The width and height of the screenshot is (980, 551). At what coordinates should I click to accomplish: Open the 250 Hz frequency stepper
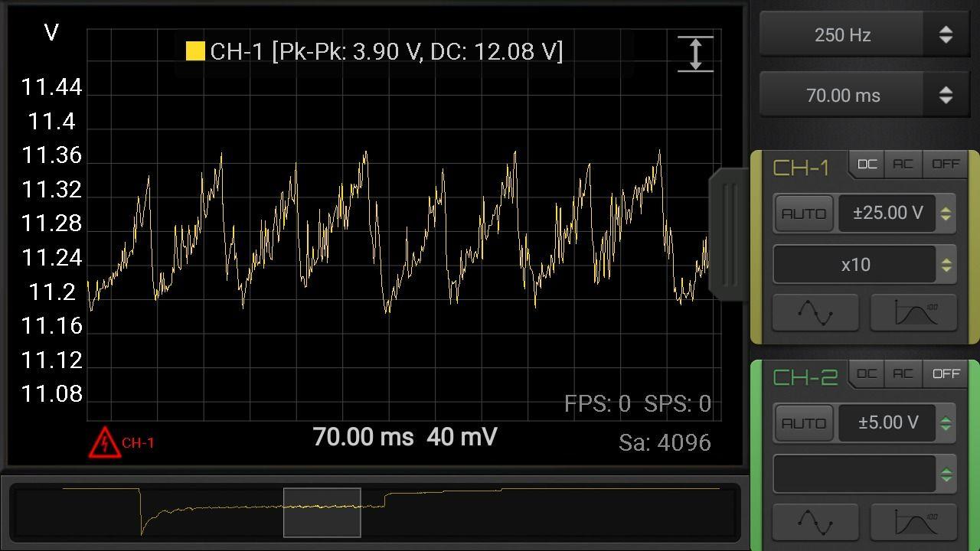864,34
